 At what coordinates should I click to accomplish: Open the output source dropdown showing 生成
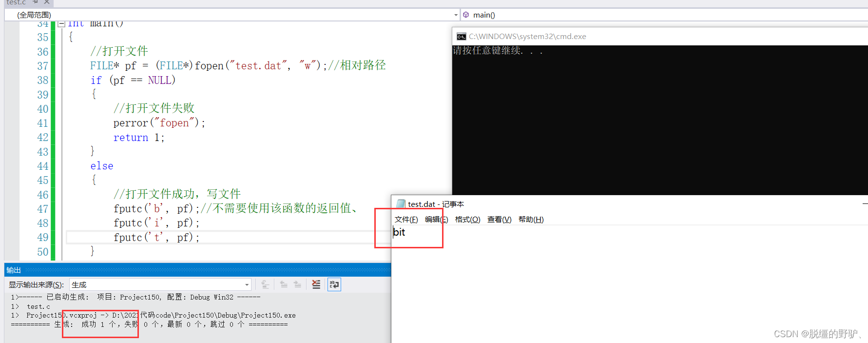pos(160,284)
